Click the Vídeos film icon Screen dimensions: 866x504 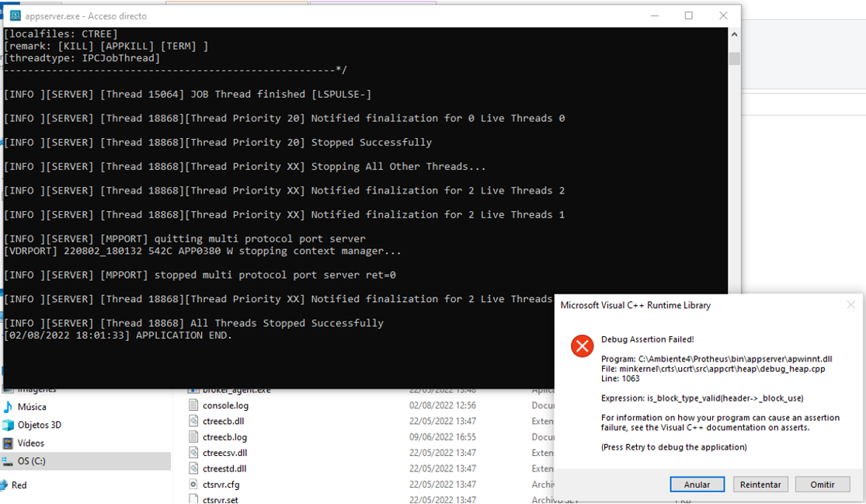[x=8, y=443]
